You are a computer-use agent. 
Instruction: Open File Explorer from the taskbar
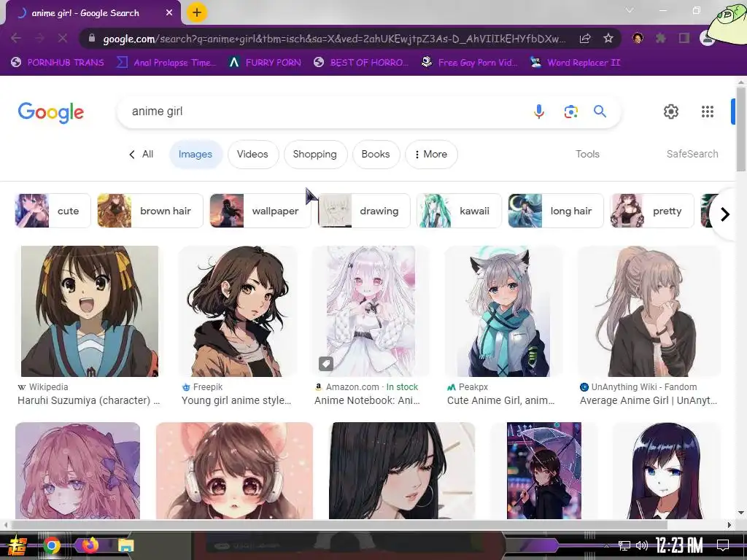(x=126, y=545)
